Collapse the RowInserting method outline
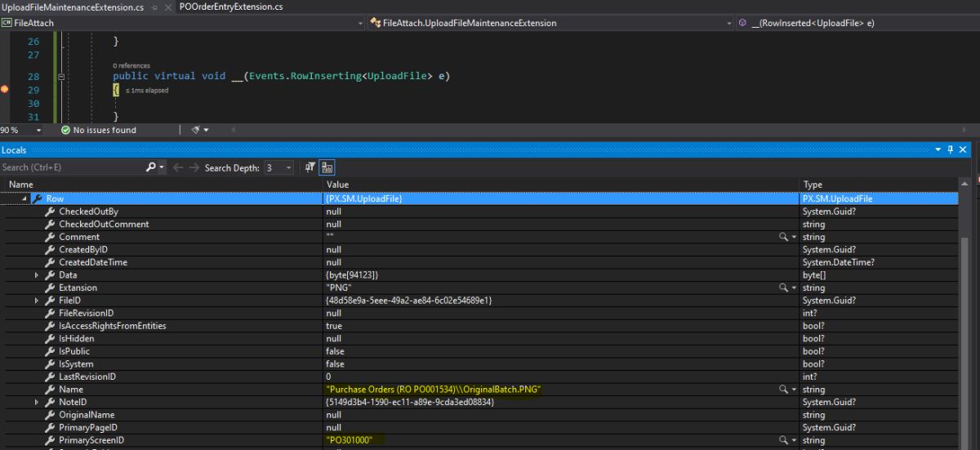This screenshot has width=980, height=450. tap(62, 76)
